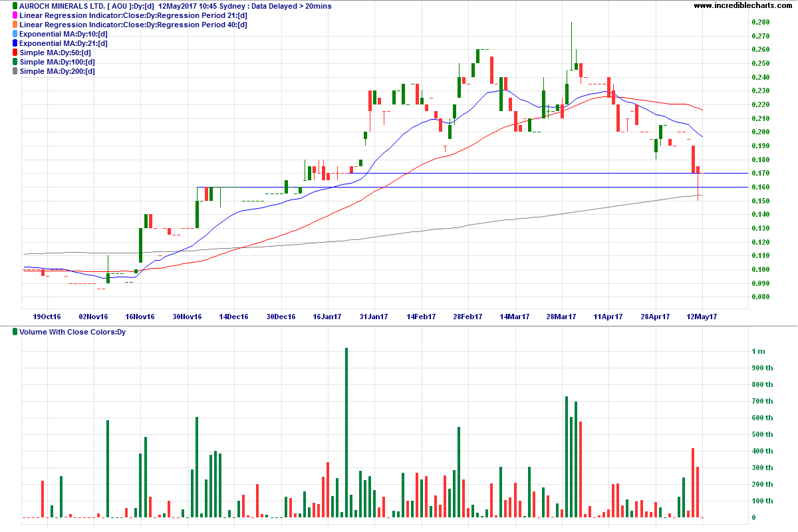Click green swatch beside Volume With Close Colors
Image resolution: width=798 pixels, height=532 pixels.
point(15,331)
